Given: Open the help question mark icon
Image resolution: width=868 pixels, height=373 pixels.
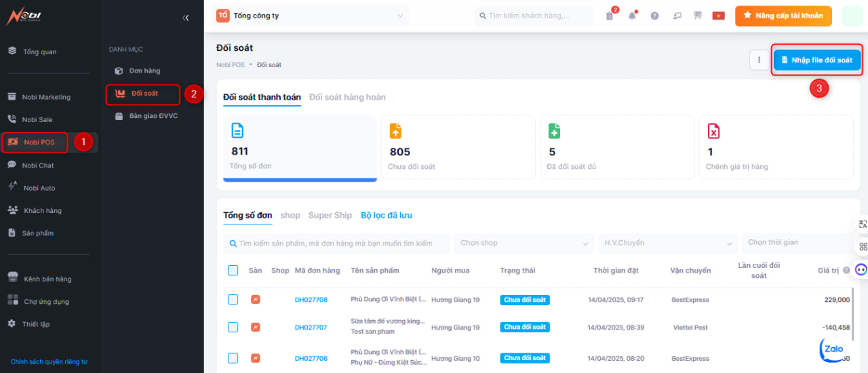Looking at the screenshot, I should (x=654, y=16).
